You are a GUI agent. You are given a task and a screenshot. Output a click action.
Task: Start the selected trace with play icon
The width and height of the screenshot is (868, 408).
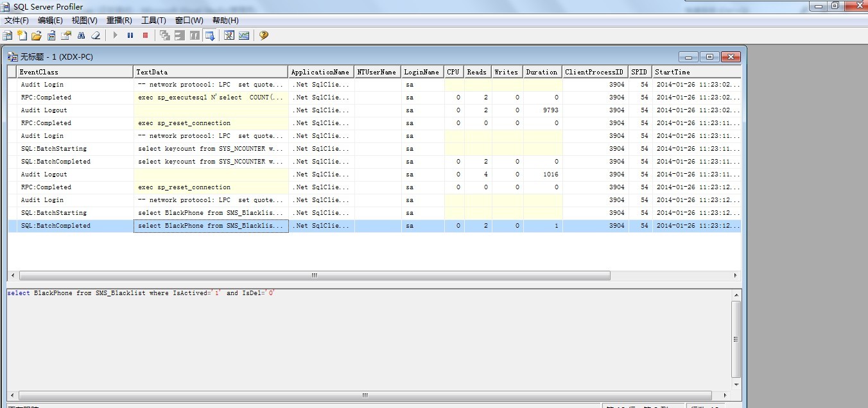pyautogui.click(x=116, y=35)
